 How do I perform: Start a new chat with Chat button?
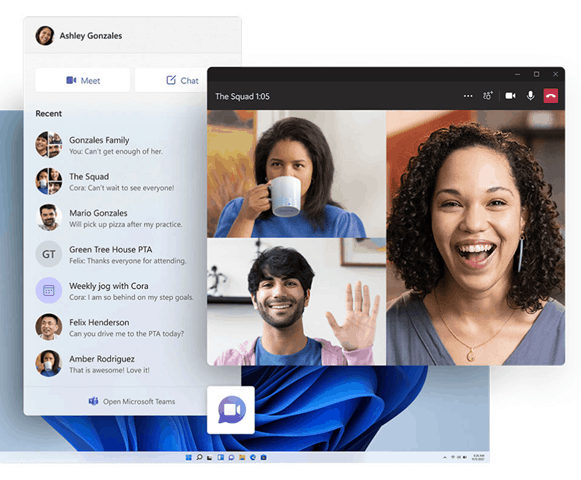click(171, 80)
